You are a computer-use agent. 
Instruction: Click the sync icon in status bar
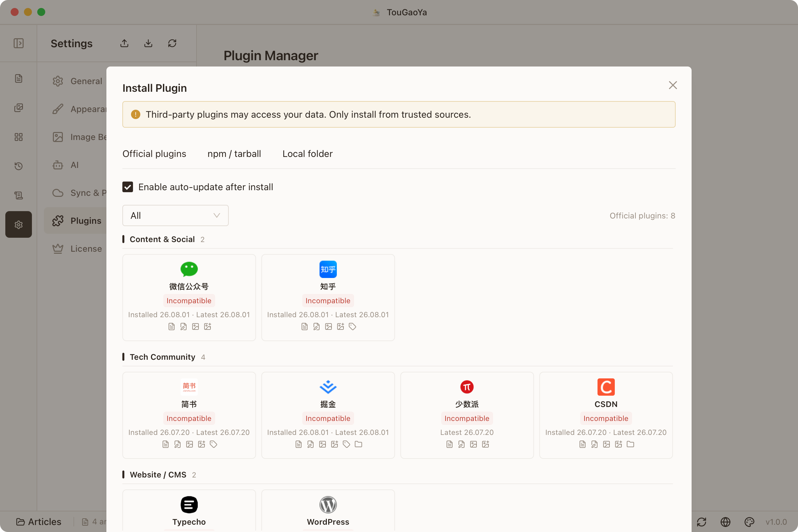point(702,522)
